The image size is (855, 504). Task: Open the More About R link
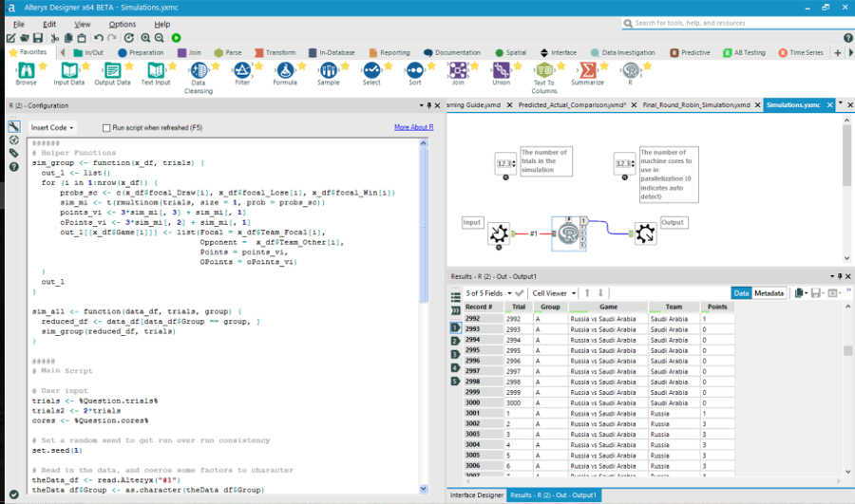pos(413,127)
